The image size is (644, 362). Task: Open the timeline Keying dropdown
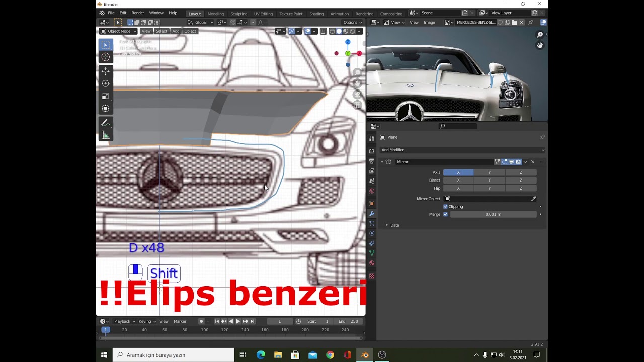[x=147, y=321]
